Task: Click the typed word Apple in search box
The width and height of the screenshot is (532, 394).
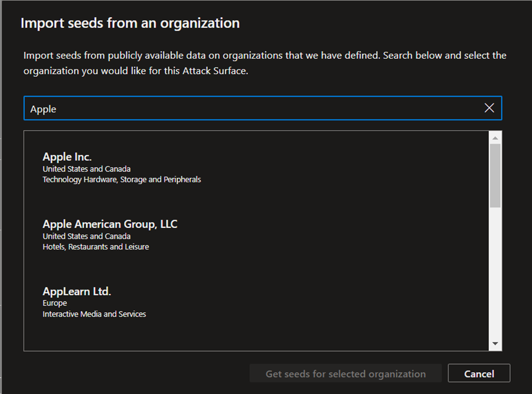Action: coord(43,109)
